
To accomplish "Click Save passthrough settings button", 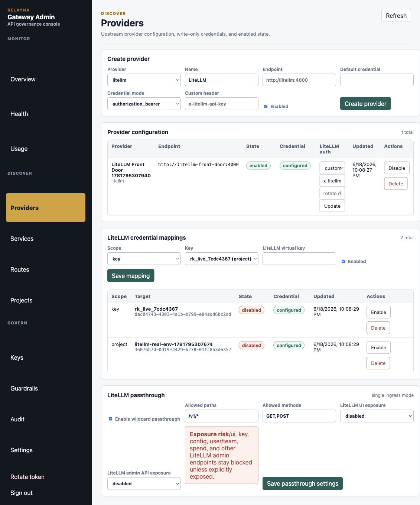I will pyautogui.click(x=303, y=483).
